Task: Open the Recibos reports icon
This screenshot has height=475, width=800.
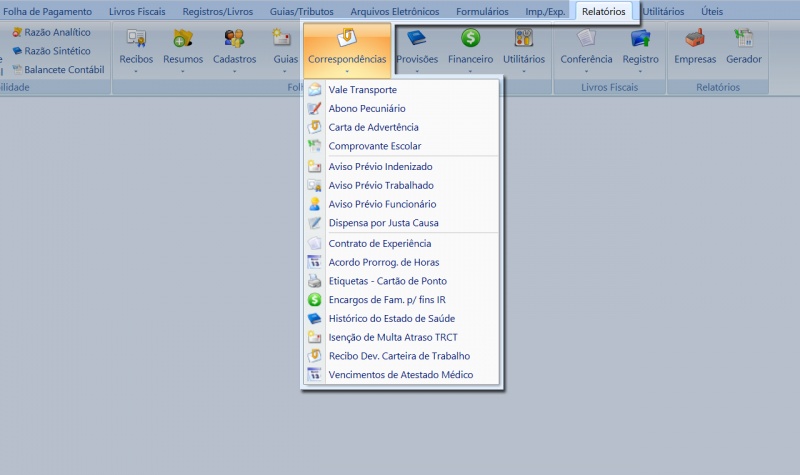Action: [x=135, y=40]
